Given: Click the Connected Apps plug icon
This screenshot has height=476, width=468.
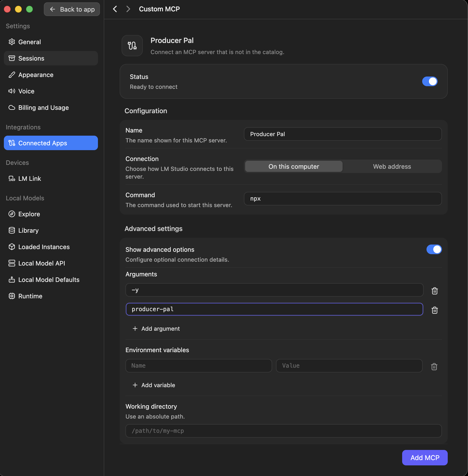Looking at the screenshot, I should (x=12, y=143).
